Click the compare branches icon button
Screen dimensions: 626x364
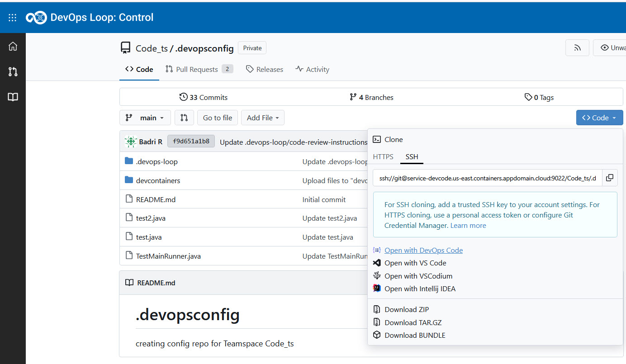[x=184, y=118]
